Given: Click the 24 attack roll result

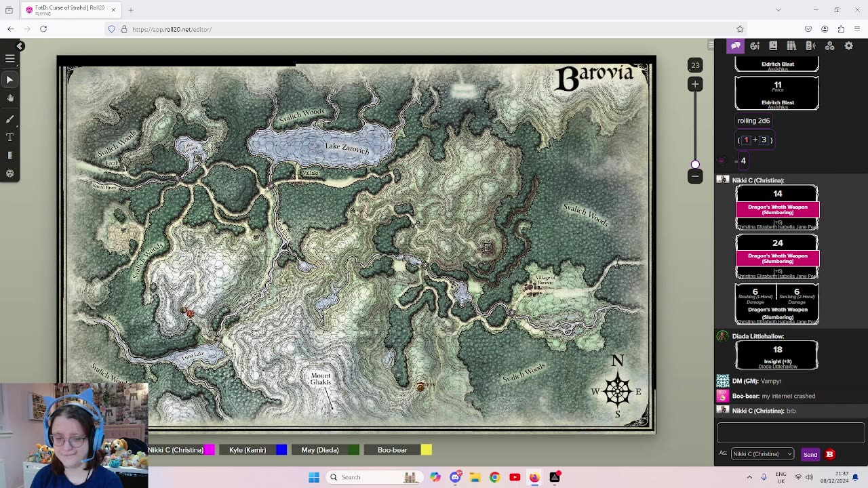Looking at the screenshot, I should click(x=777, y=243).
